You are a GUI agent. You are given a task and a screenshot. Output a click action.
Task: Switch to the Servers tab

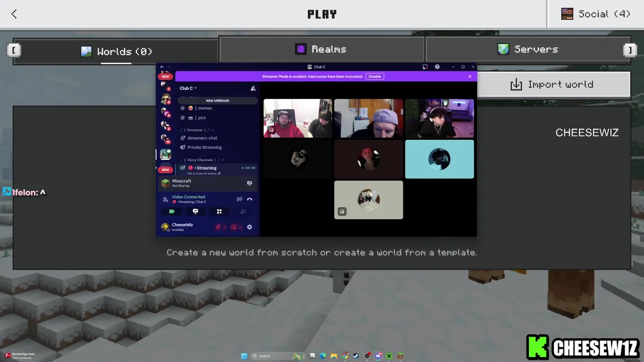click(528, 49)
